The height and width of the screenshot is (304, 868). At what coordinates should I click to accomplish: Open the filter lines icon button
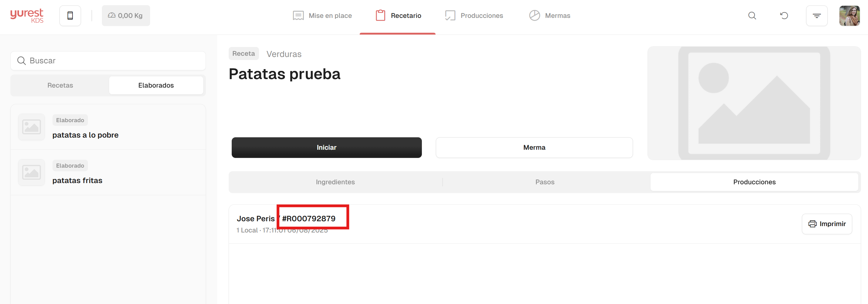point(816,16)
